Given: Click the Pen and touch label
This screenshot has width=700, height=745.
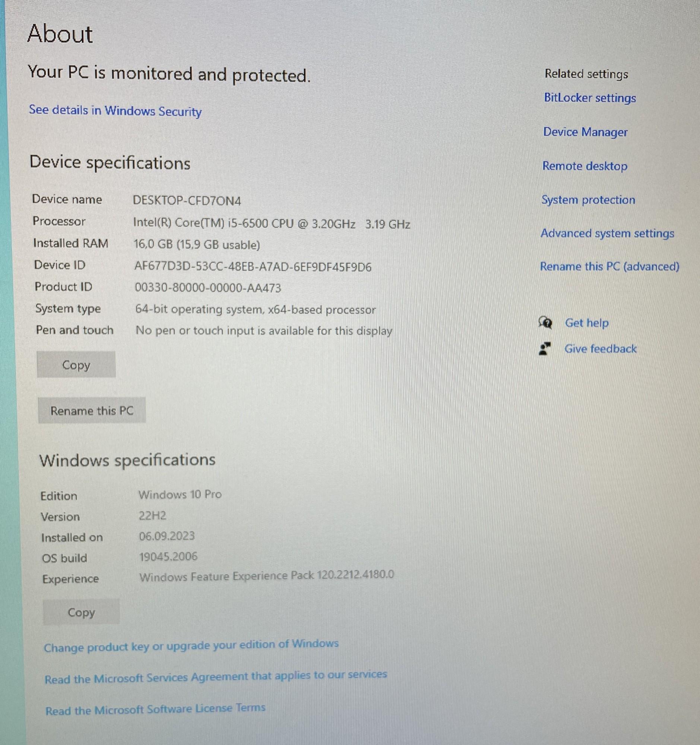Looking at the screenshot, I should [x=75, y=330].
